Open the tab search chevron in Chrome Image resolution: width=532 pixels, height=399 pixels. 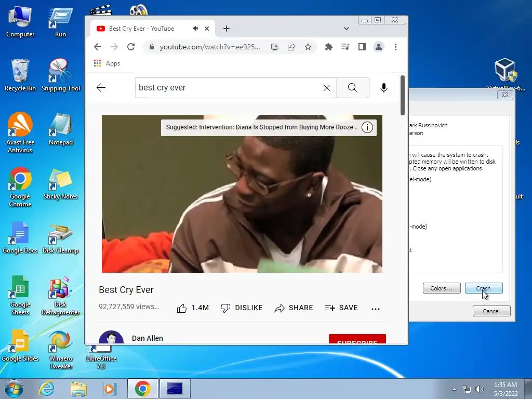tap(347, 29)
